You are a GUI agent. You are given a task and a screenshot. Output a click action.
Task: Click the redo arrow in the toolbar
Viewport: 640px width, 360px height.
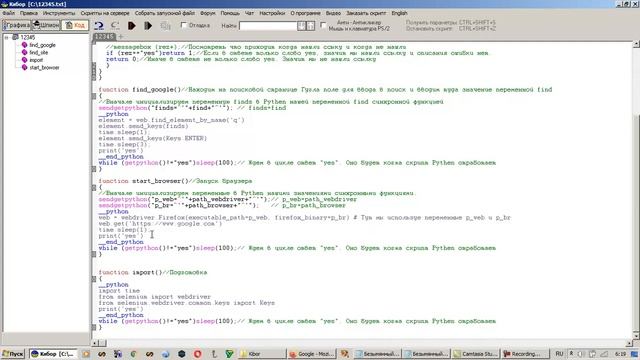click(115, 26)
